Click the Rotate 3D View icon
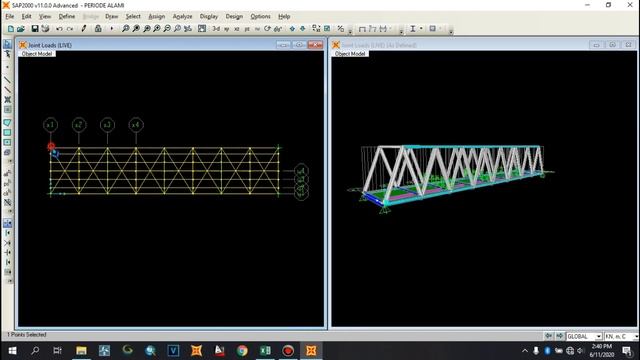640x360 pixels. tap(267, 29)
